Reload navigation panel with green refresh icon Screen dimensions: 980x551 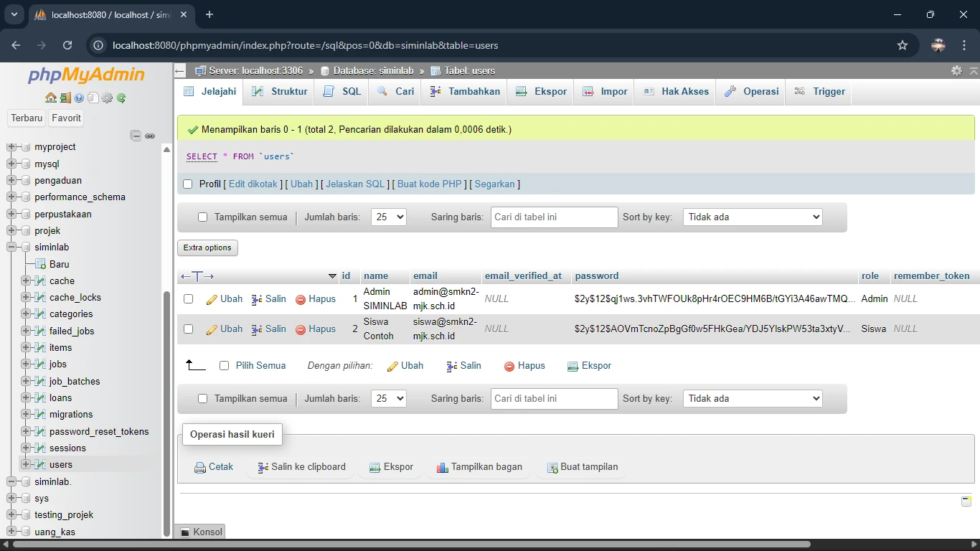click(121, 98)
